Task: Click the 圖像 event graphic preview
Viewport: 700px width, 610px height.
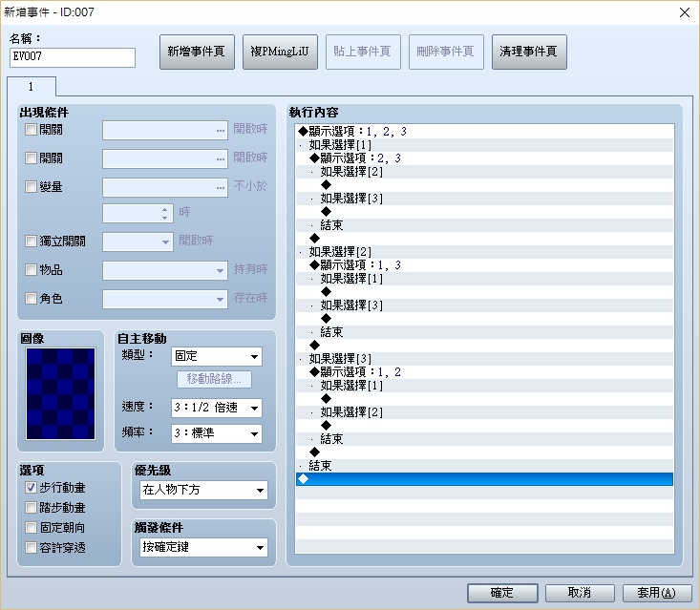Action: 61,393
